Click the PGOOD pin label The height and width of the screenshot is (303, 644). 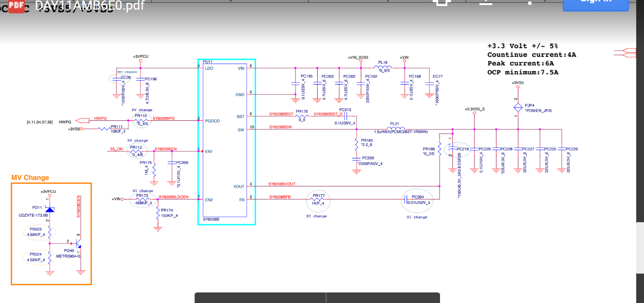[212, 121]
